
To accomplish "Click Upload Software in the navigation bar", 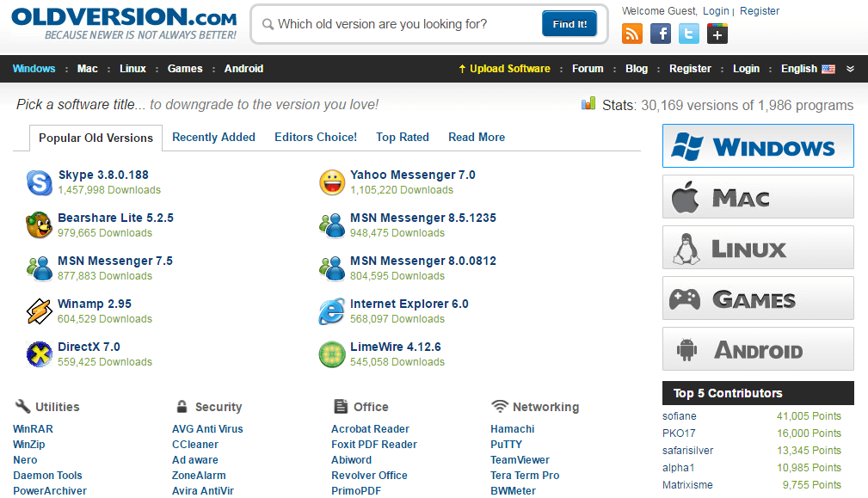I will (504, 69).
